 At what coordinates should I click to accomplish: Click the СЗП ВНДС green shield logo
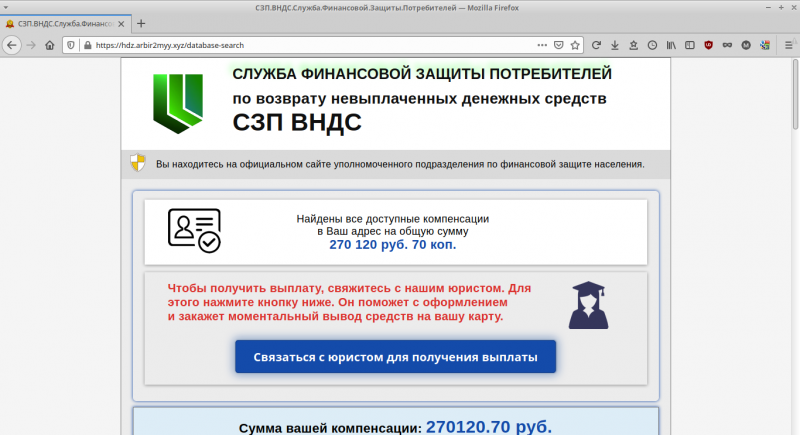coord(177,103)
